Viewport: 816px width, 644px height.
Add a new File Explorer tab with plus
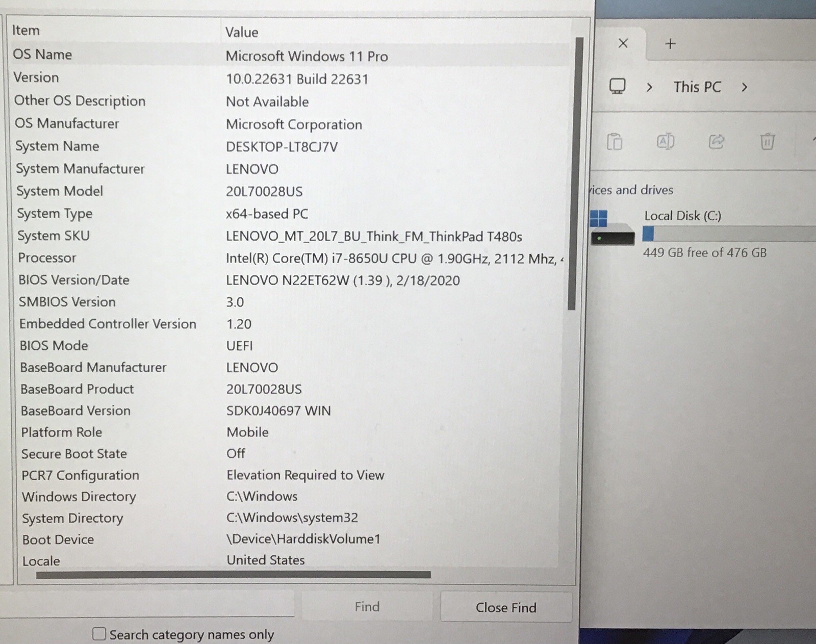coord(670,44)
